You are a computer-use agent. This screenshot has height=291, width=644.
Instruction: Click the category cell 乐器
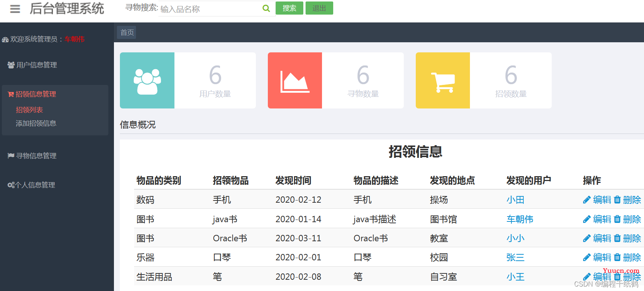[145, 257]
